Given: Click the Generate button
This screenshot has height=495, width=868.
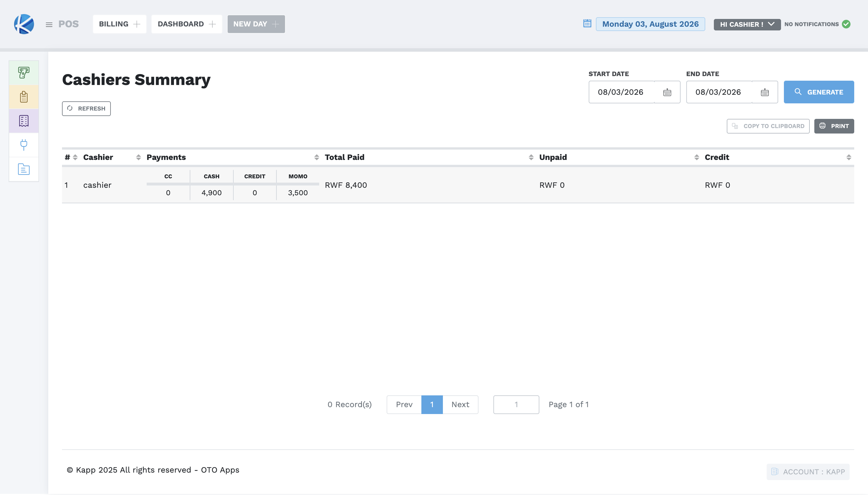Looking at the screenshot, I should point(819,92).
